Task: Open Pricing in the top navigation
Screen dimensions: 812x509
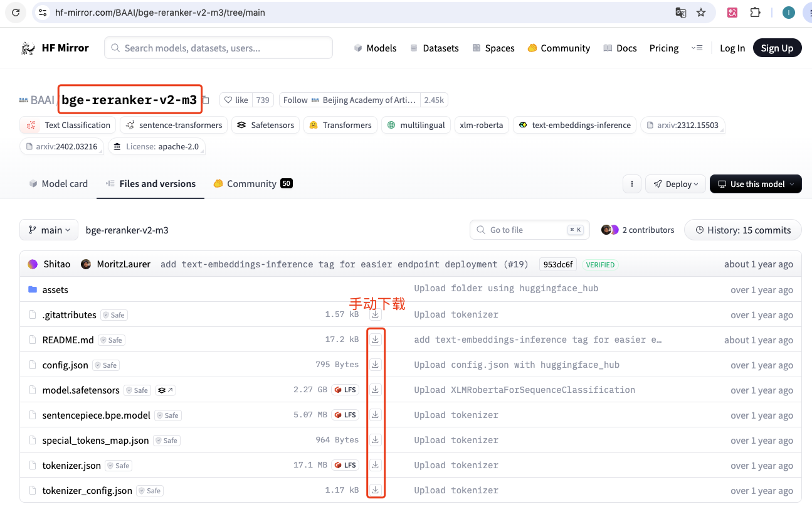Action: (664, 48)
